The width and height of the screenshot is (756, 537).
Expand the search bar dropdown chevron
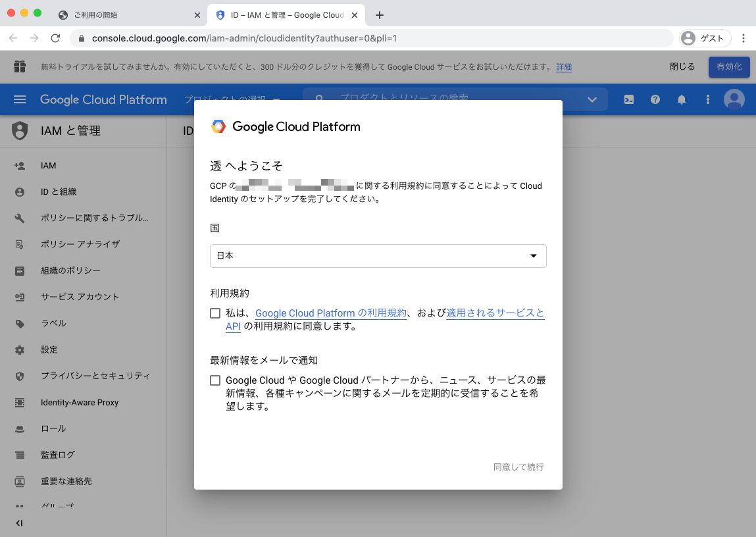point(592,100)
